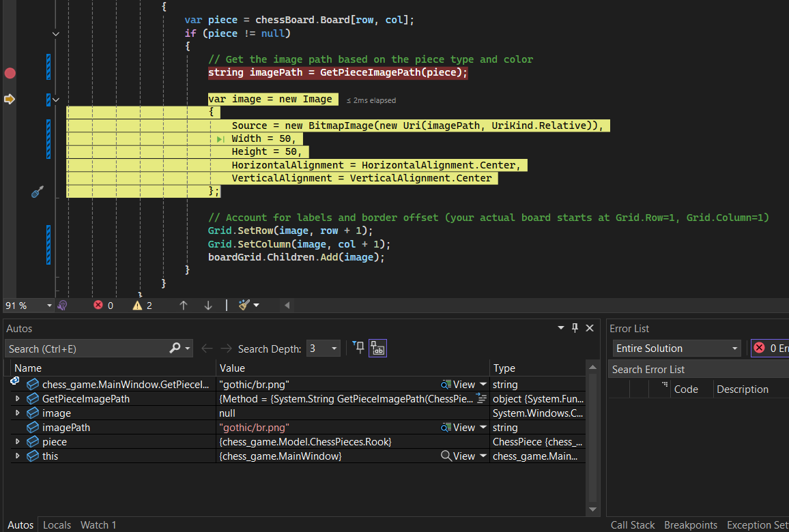The width and height of the screenshot is (789, 532).
Task: Sort by the Value column header
Action: pos(353,368)
